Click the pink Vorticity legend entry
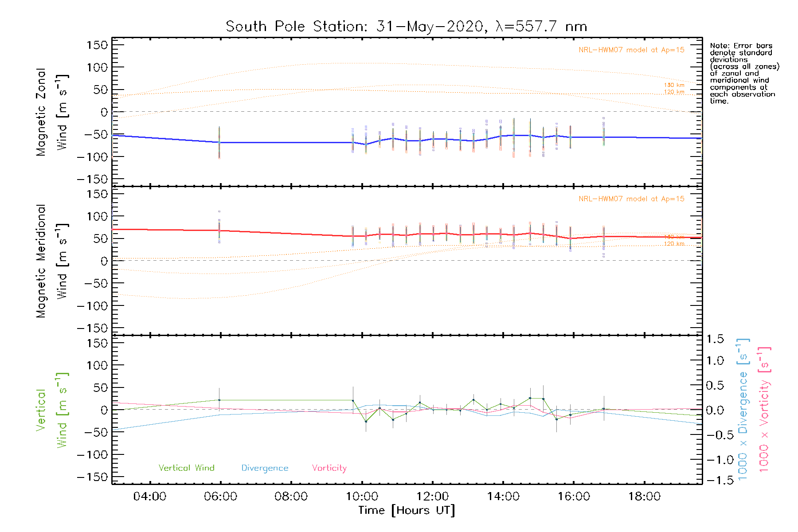 click(x=329, y=468)
